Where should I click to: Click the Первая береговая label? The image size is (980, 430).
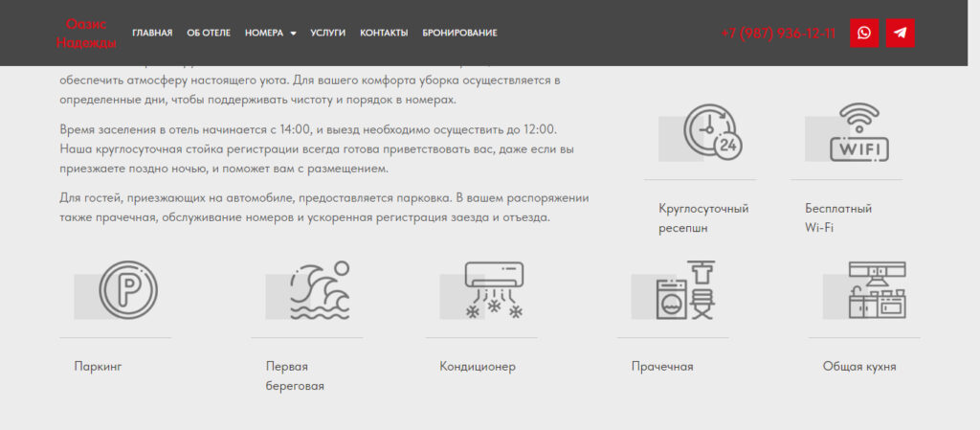click(x=295, y=376)
